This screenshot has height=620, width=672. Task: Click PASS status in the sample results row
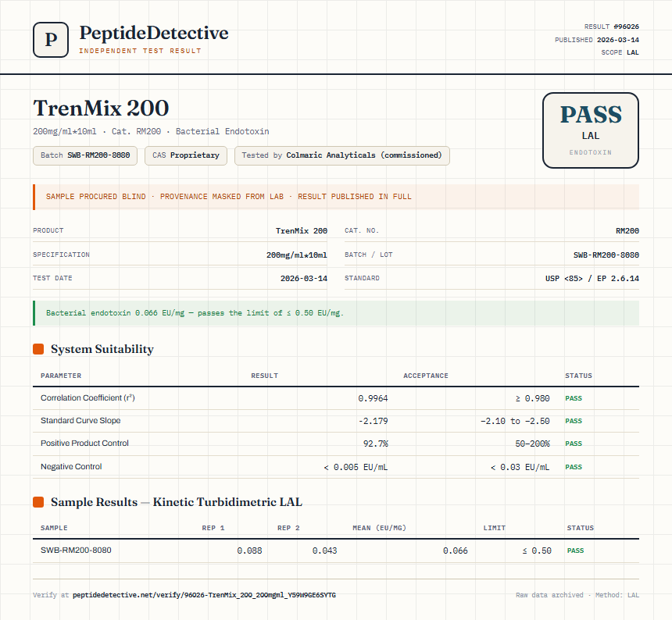[x=576, y=551]
